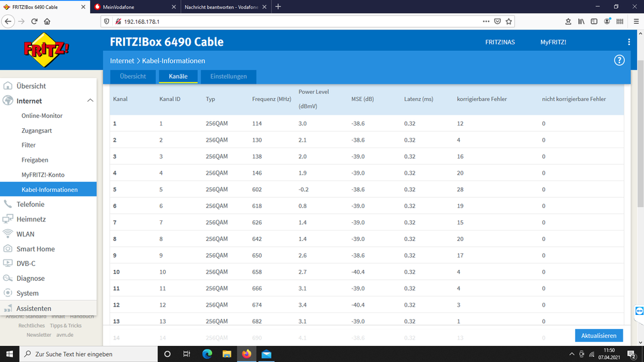Open Newsletter link

click(x=39, y=335)
